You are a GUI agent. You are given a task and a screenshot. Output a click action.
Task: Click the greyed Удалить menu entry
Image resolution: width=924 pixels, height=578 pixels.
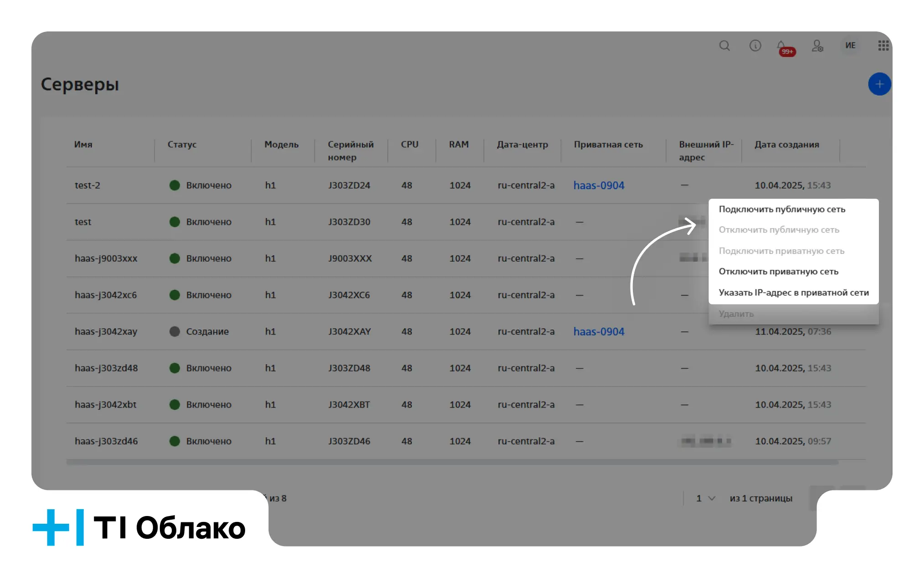pyautogui.click(x=736, y=314)
